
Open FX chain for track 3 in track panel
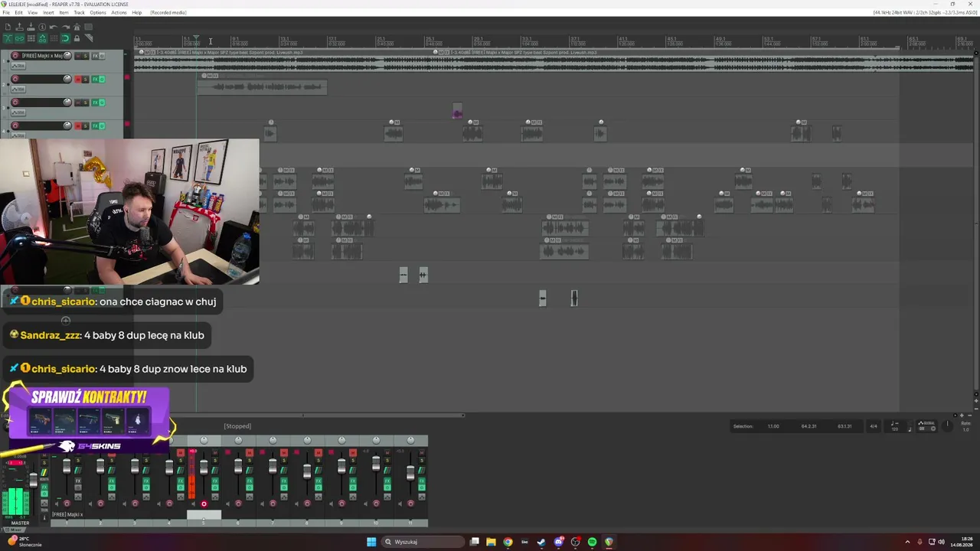point(95,103)
